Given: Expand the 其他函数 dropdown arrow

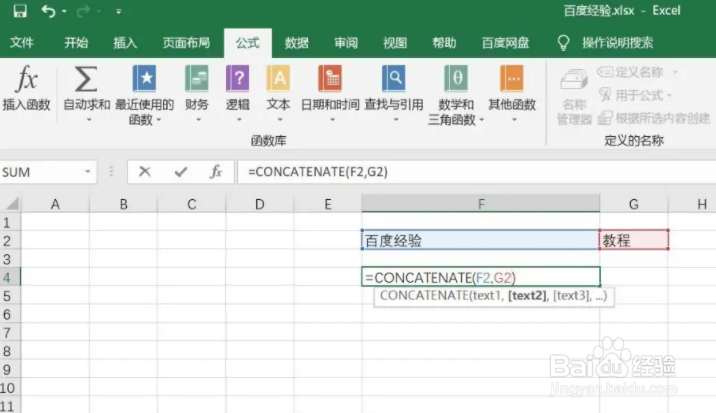Looking at the screenshot, I should [514, 120].
